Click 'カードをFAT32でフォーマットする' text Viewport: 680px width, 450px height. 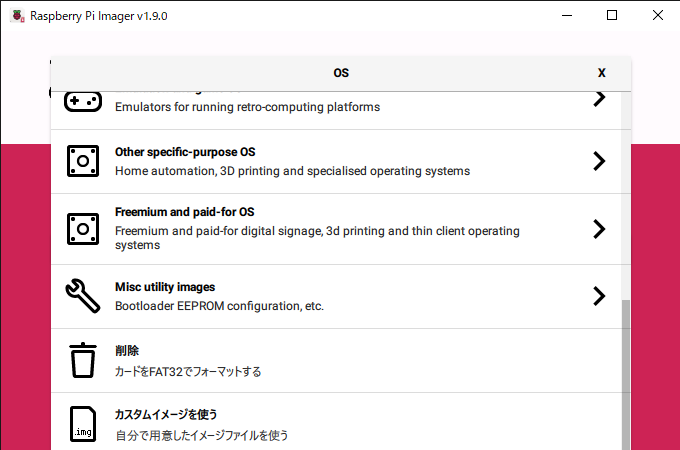pos(188,372)
